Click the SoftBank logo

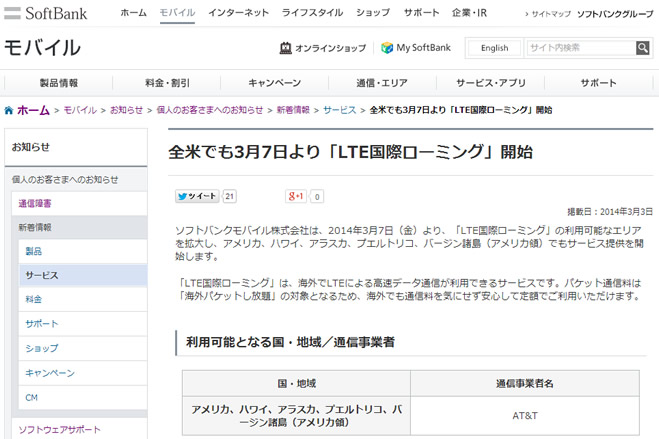46,13
